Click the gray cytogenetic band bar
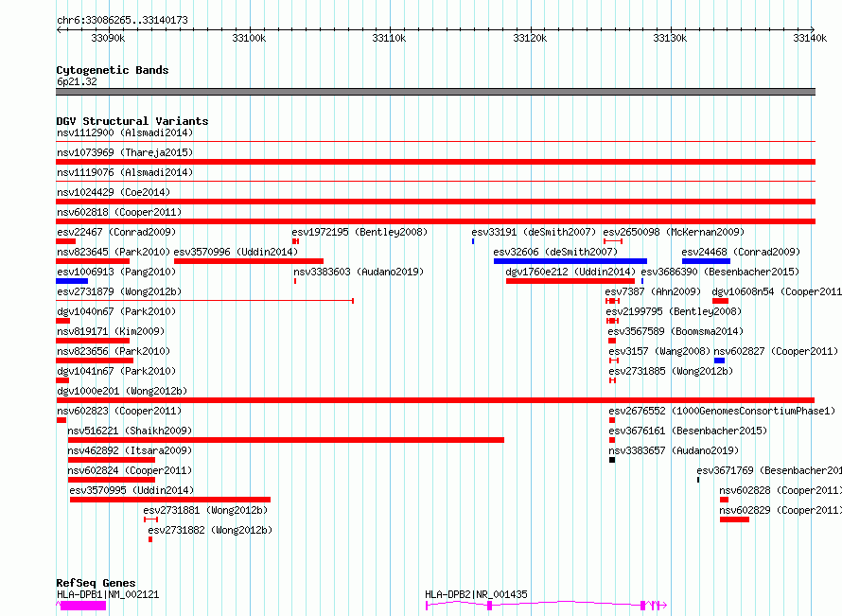Image resolution: width=842 pixels, height=616 pixels. coord(435,92)
